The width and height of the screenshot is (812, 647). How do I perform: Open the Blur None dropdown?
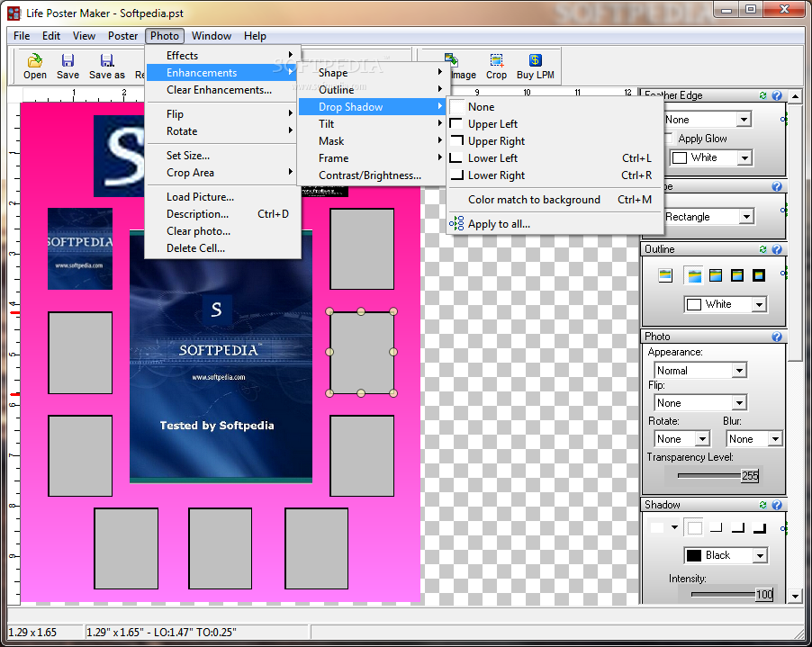point(775,439)
